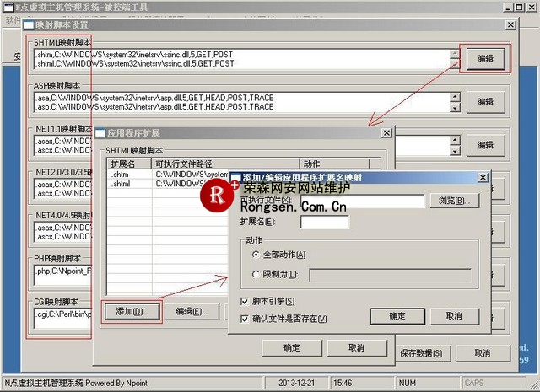The width and height of the screenshot is (540, 392).
Task: Confirm with 确定 in the mapping dialog
Action: click(397, 316)
